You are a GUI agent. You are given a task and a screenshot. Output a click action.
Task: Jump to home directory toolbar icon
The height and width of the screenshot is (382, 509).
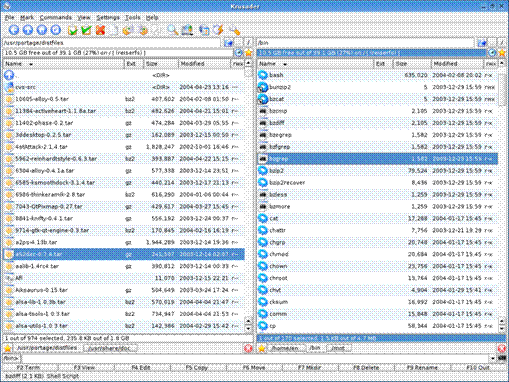[x=42, y=30]
